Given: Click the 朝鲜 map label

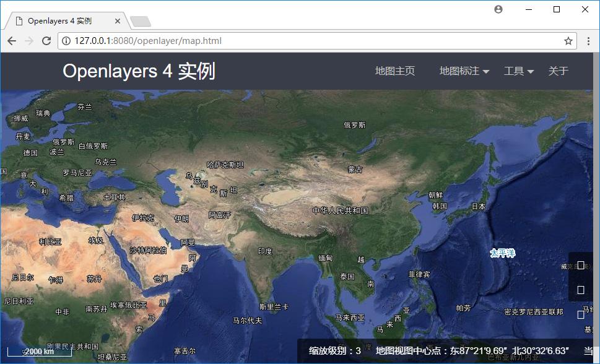Looking at the screenshot, I should point(435,195).
